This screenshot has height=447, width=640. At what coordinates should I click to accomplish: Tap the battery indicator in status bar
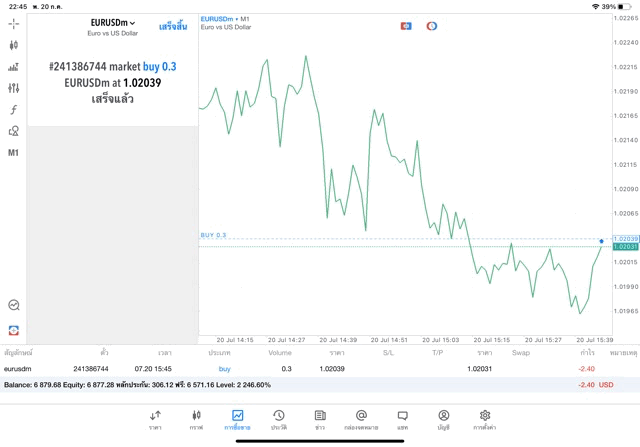point(624,7)
